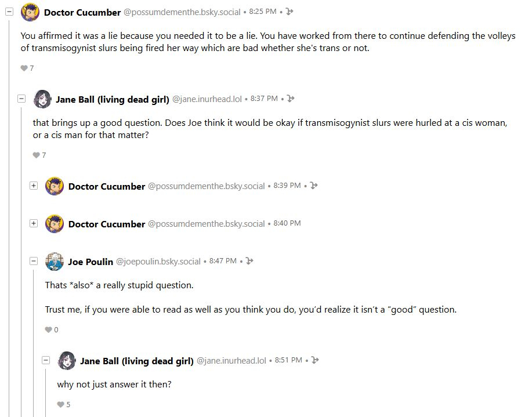This screenshot has width=532, height=417.
Task: Like Joe Poulin's reply showing 0 likes
Action: (x=49, y=330)
